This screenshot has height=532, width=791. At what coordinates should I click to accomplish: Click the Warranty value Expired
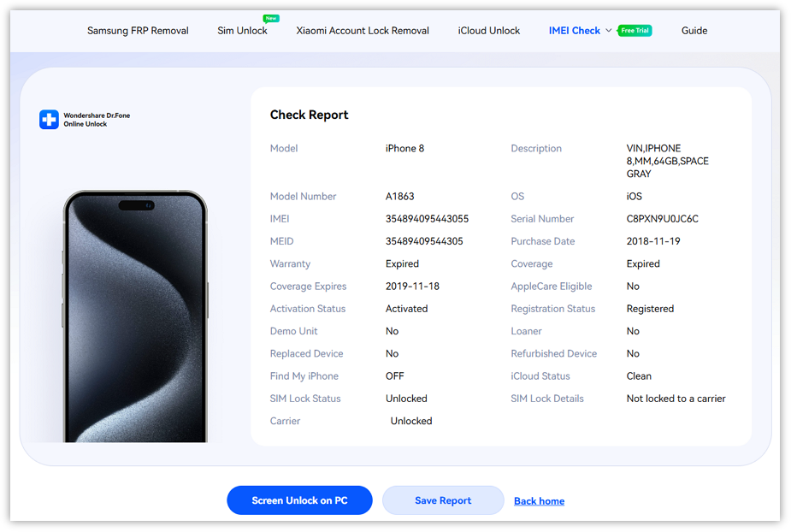402,263
